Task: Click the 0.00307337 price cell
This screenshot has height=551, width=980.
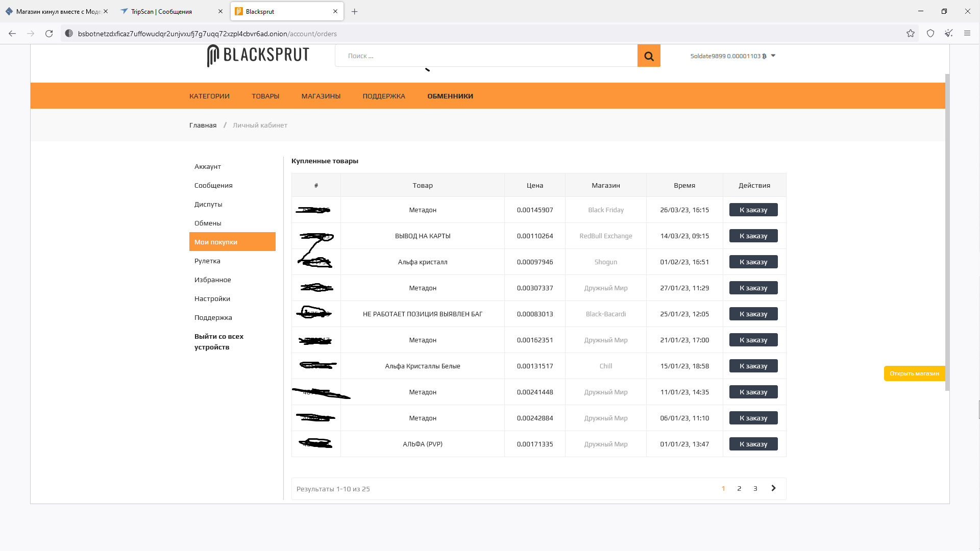Action: pyautogui.click(x=535, y=288)
